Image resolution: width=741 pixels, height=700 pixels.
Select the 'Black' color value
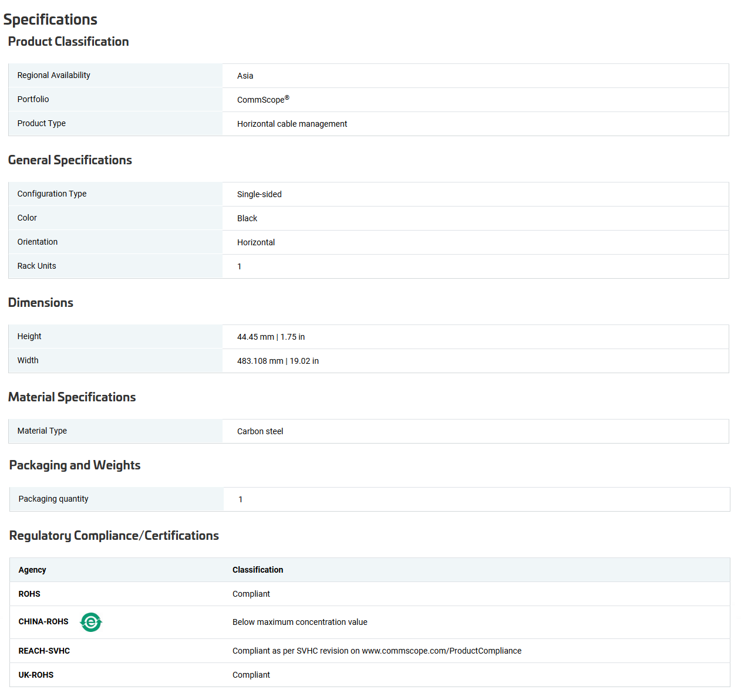point(247,218)
